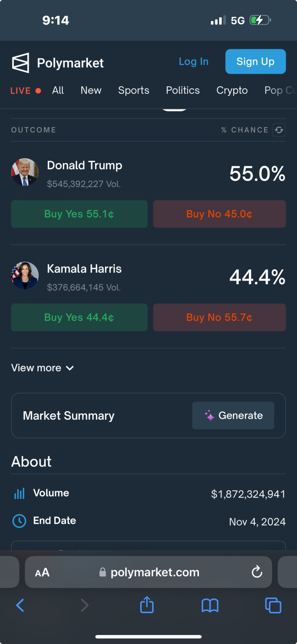Open the Sports category tab

pyautogui.click(x=134, y=90)
